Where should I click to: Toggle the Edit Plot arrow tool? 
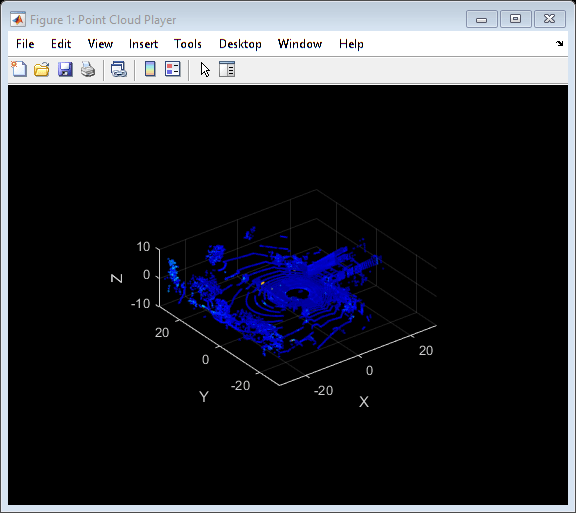205,69
